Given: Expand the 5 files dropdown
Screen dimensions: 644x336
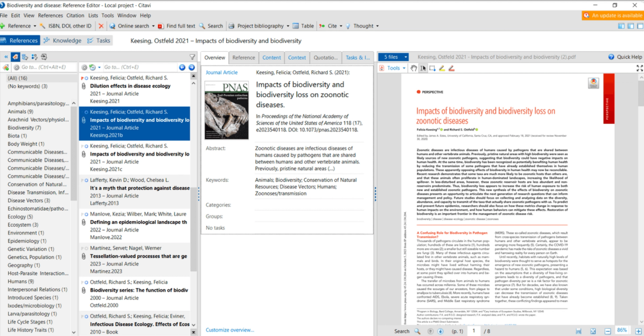Looking at the screenshot, I should tap(405, 57).
